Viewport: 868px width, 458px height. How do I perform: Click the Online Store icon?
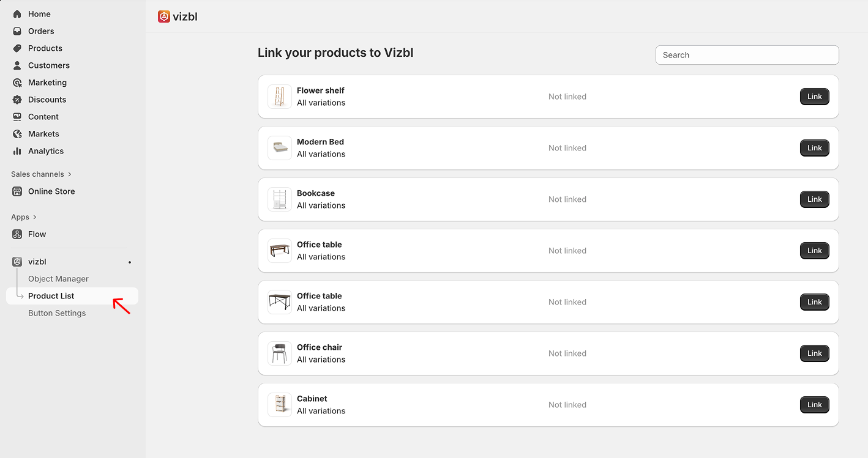click(17, 191)
